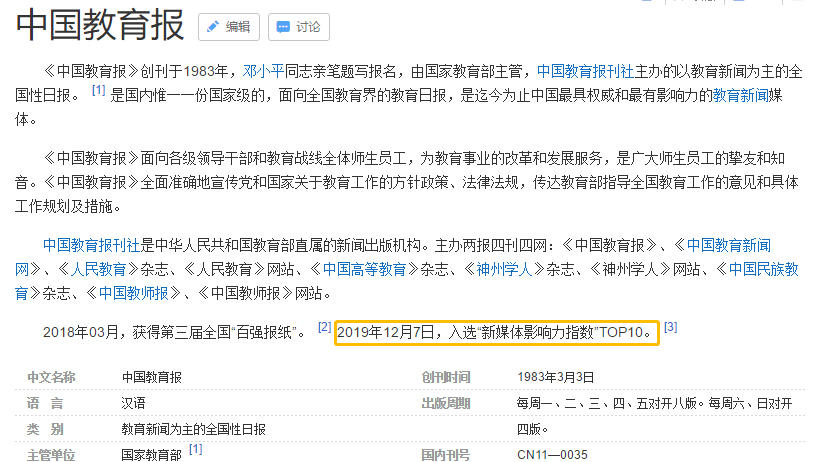This screenshot has height=462, width=815.
Task: Click the 语言 field label
Action: pos(45,403)
